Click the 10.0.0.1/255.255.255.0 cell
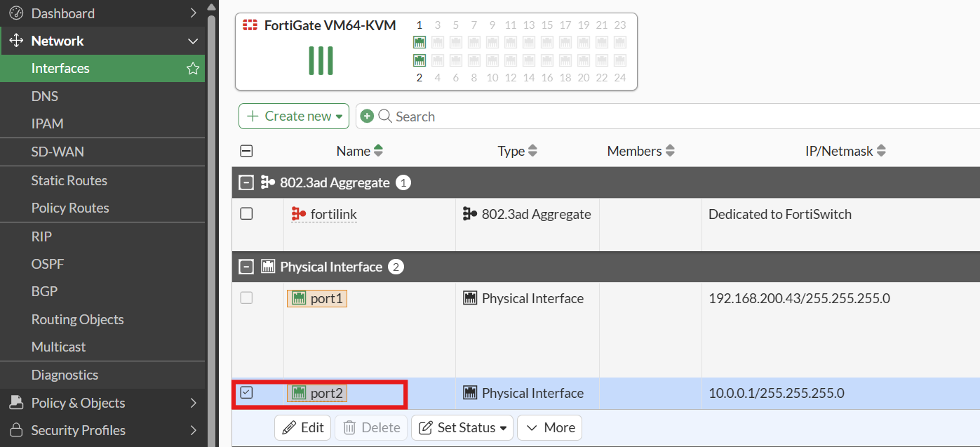 point(777,393)
